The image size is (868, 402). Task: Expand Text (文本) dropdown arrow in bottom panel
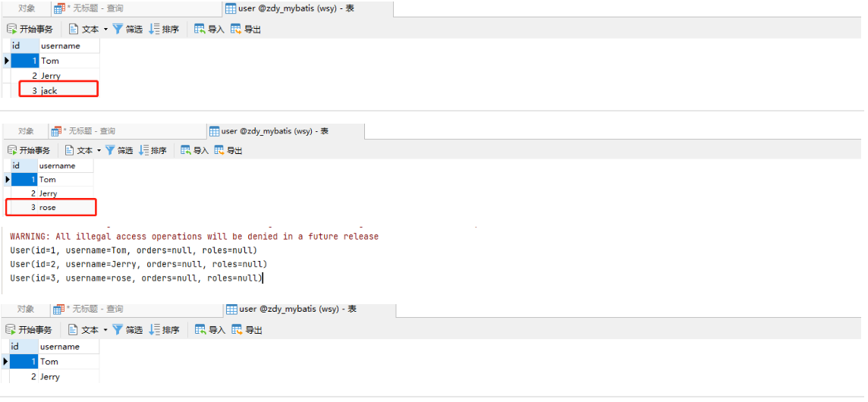click(x=105, y=331)
